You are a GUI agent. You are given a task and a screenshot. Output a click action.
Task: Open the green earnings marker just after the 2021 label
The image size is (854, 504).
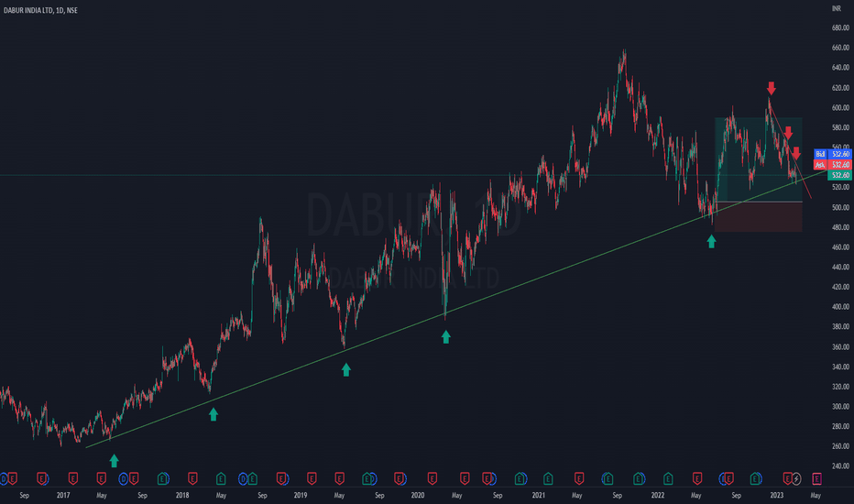tap(548, 478)
